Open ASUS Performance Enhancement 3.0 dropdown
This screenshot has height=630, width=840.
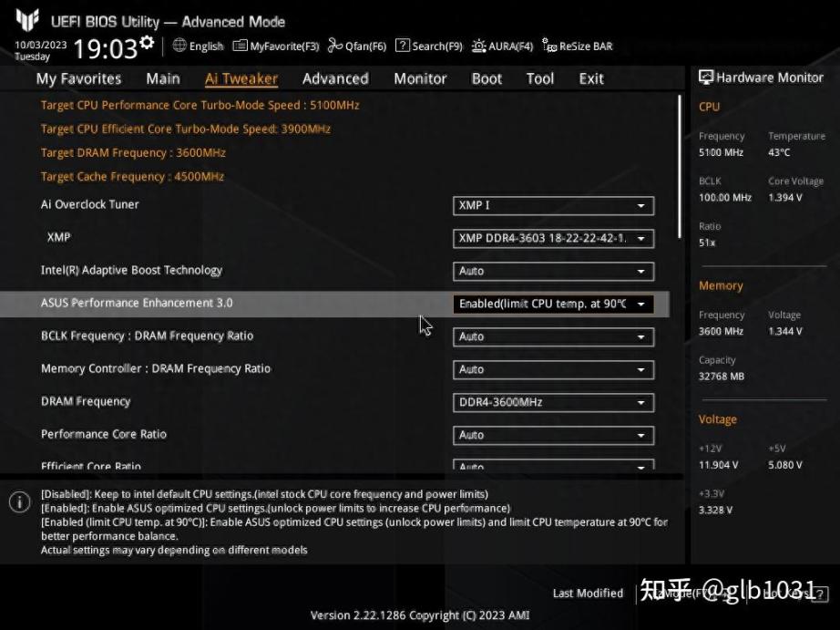tap(553, 304)
